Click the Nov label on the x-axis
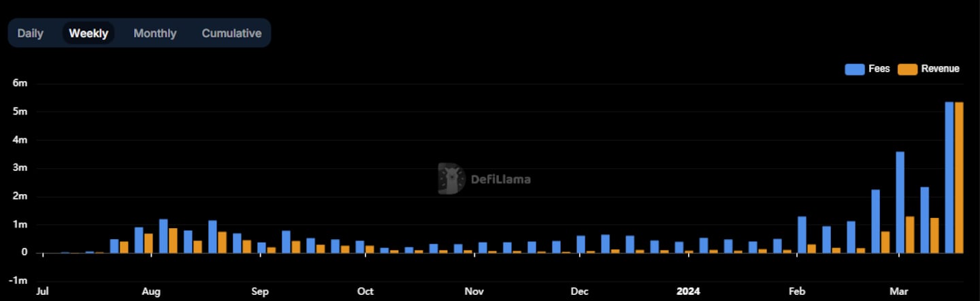Image resolution: width=980 pixels, height=301 pixels. tap(474, 291)
